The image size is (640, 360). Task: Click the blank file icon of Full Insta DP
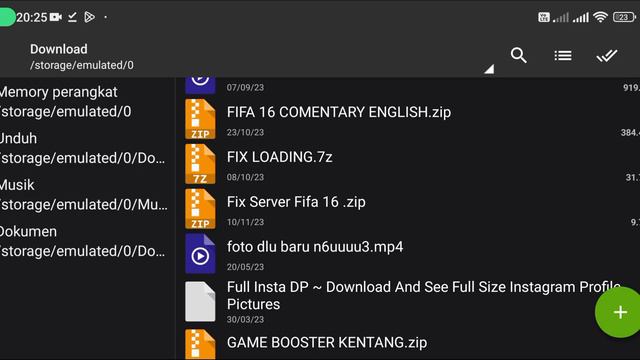click(200, 302)
